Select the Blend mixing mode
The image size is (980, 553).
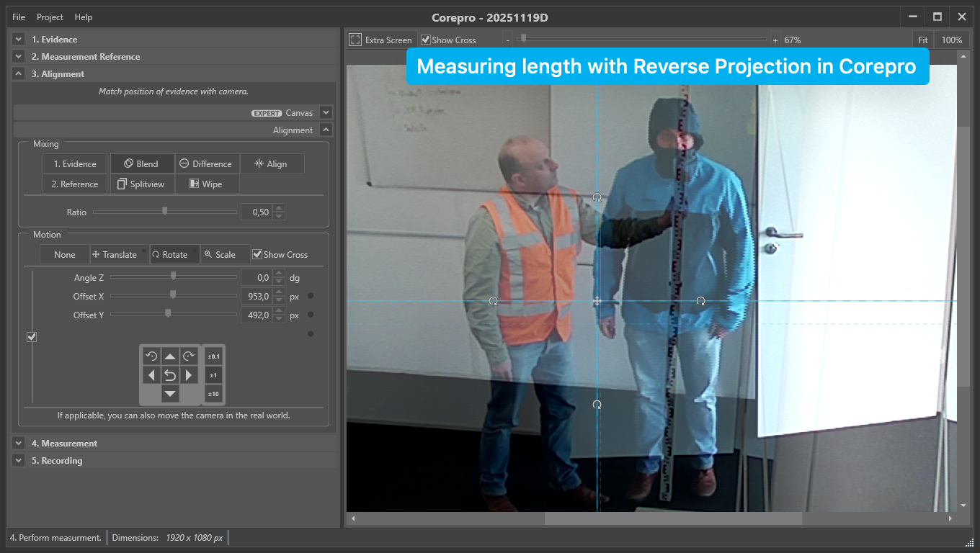coord(142,163)
